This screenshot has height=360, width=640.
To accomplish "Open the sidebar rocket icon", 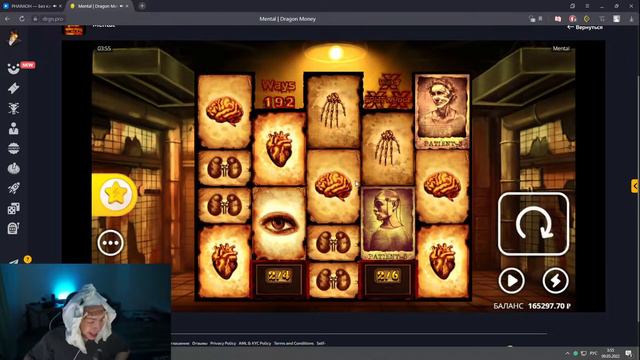I will click(13, 188).
